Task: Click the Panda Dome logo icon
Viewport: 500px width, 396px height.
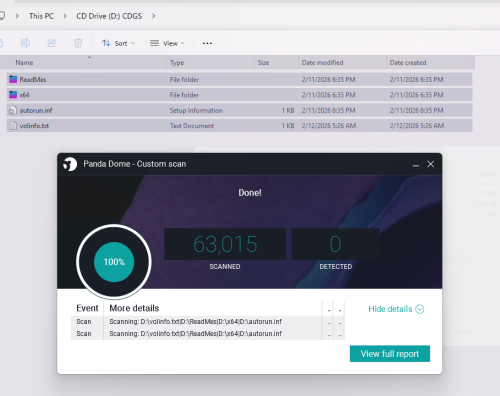Action: click(70, 164)
